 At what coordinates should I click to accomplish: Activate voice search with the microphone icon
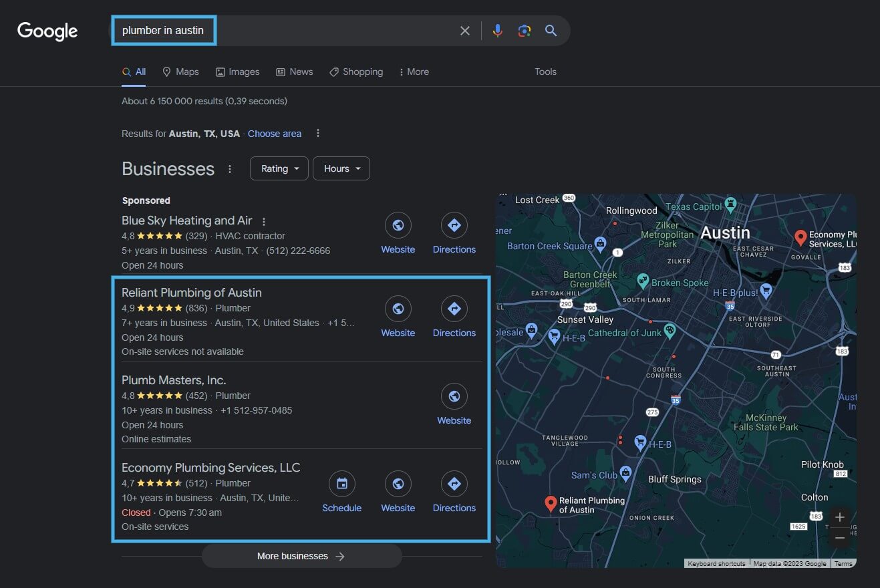click(497, 30)
